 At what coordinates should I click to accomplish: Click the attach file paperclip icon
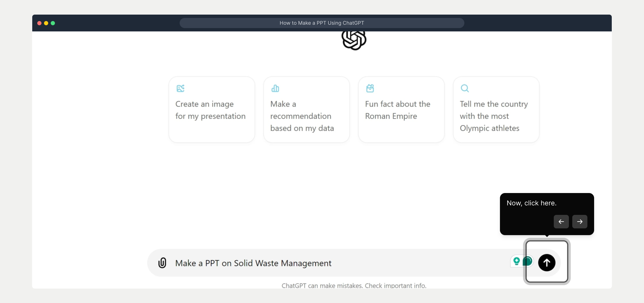[162, 263]
